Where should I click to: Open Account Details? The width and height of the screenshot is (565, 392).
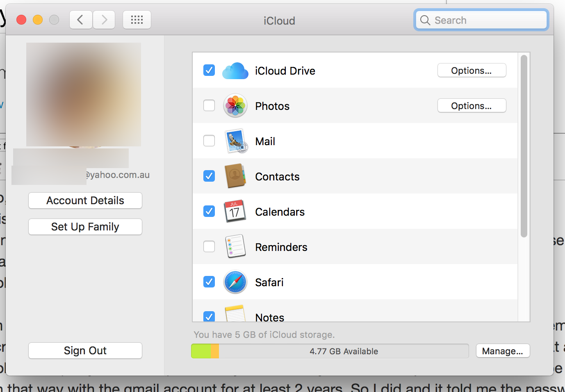(x=85, y=201)
